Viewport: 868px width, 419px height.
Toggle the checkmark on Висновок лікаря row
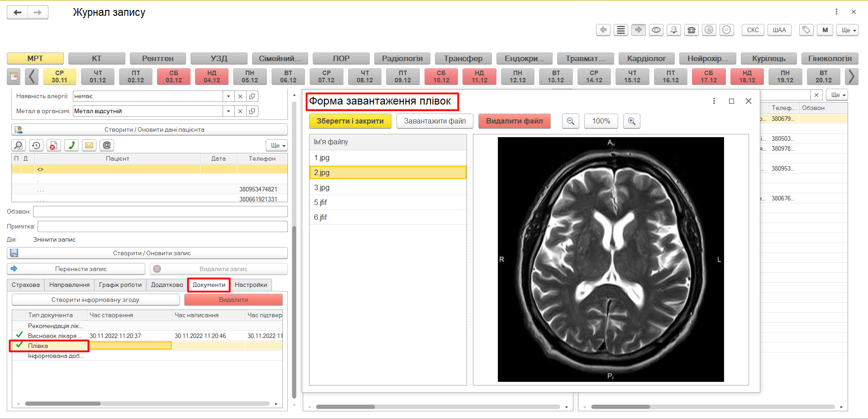coord(19,335)
